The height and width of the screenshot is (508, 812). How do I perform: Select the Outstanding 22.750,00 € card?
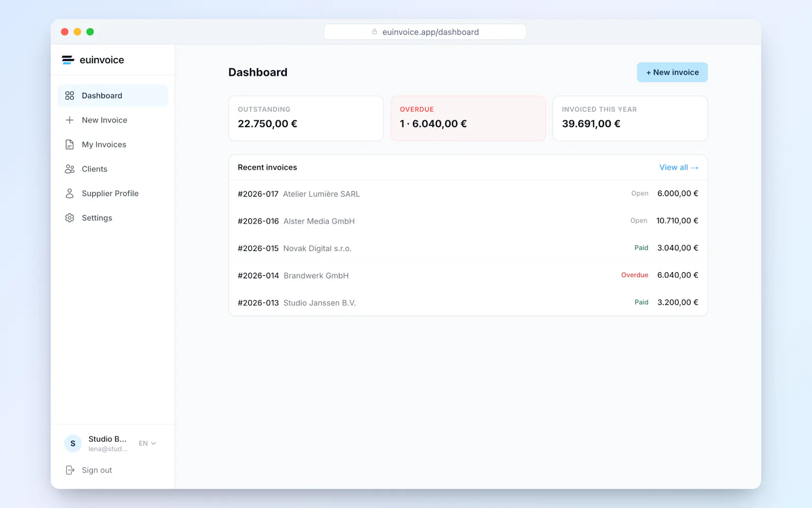click(306, 118)
